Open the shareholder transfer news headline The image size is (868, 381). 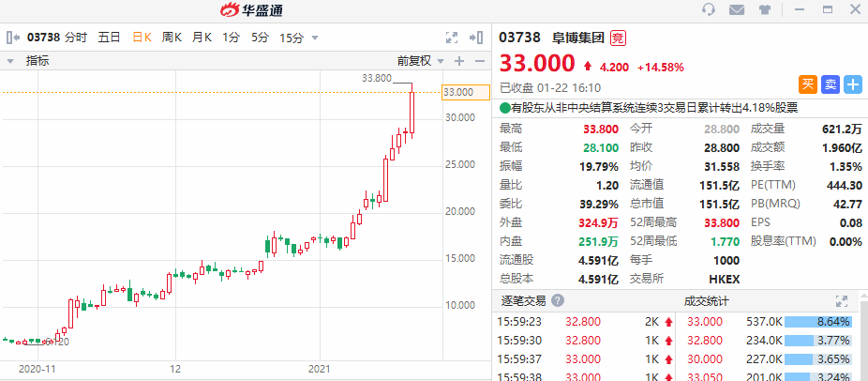(x=654, y=108)
